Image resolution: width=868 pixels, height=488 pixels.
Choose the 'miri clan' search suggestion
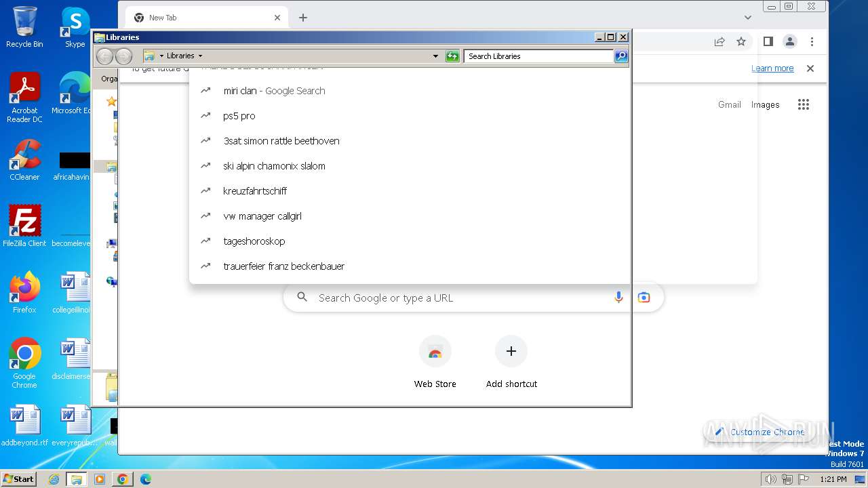[473, 91]
